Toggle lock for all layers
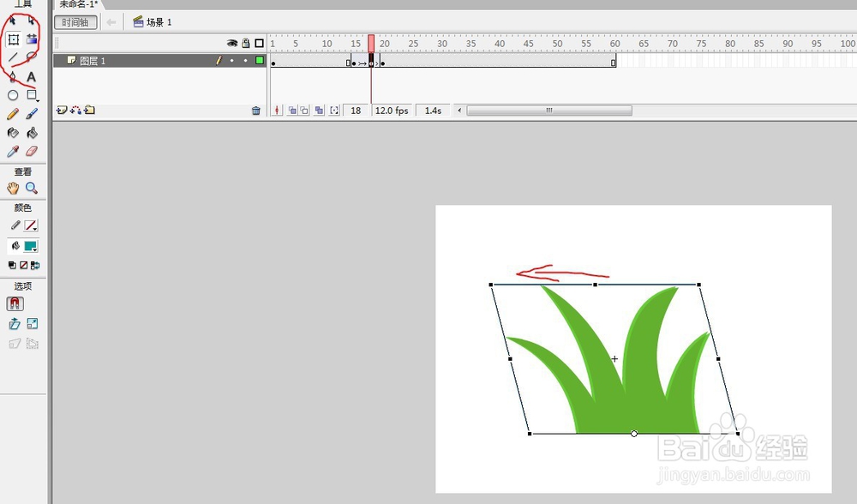The width and height of the screenshot is (857, 504). pos(246,43)
